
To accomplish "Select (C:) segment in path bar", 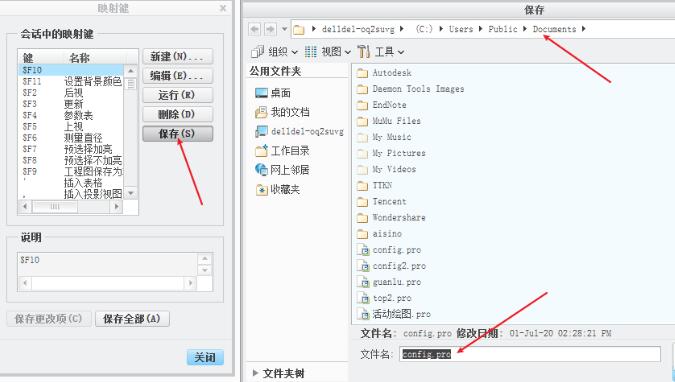I will coord(424,29).
